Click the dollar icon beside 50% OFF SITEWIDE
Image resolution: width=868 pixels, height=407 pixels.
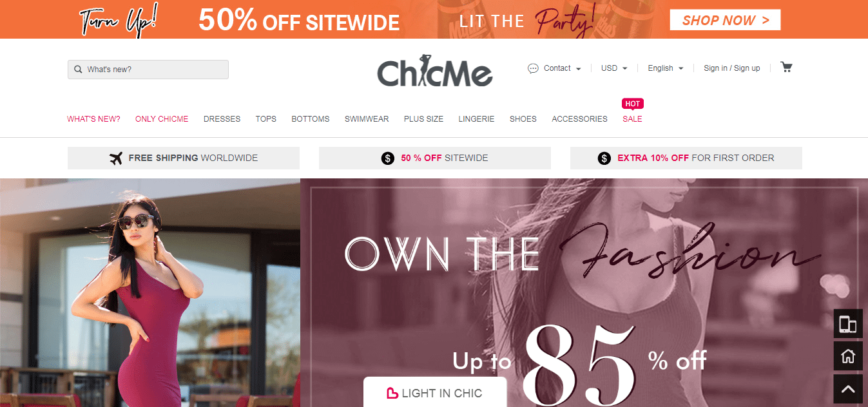click(x=387, y=158)
